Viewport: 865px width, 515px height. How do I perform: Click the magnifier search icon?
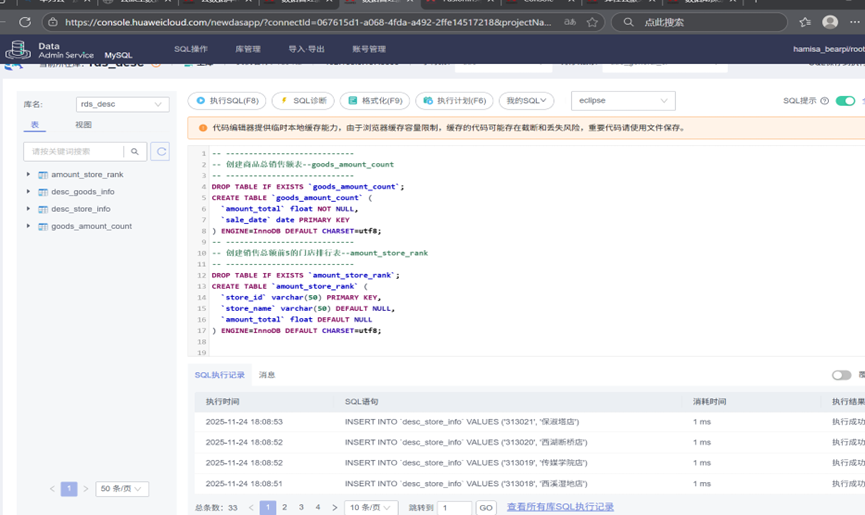135,152
